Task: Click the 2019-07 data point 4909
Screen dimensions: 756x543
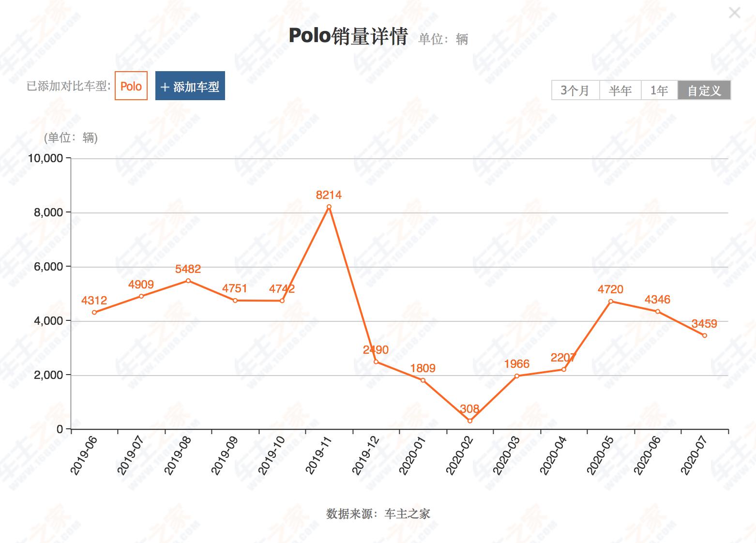Action: (x=141, y=296)
